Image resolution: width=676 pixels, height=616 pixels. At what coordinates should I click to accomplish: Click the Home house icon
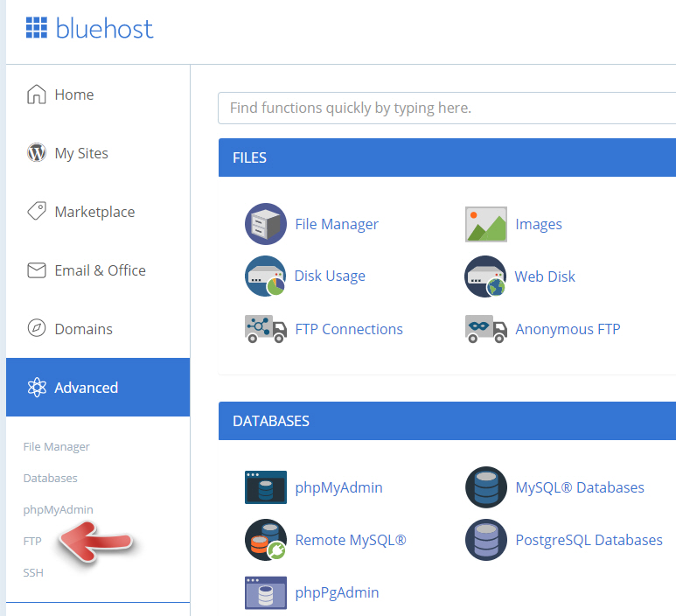pyautogui.click(x=37, y=94)
